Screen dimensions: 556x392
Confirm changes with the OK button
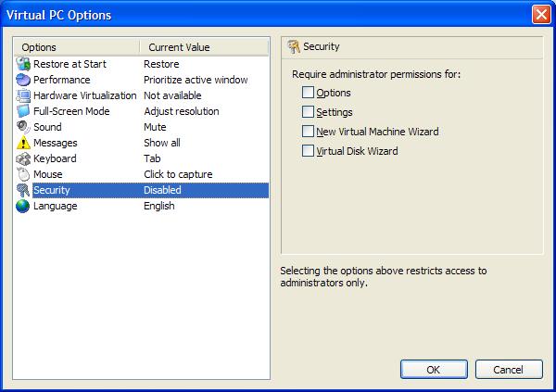pos(434,370)
